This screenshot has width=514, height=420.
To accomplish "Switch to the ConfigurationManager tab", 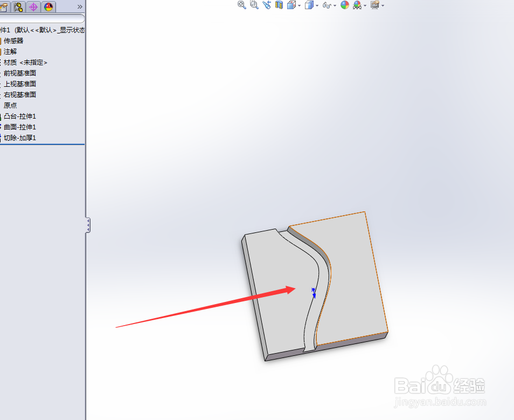I will 19,6.
